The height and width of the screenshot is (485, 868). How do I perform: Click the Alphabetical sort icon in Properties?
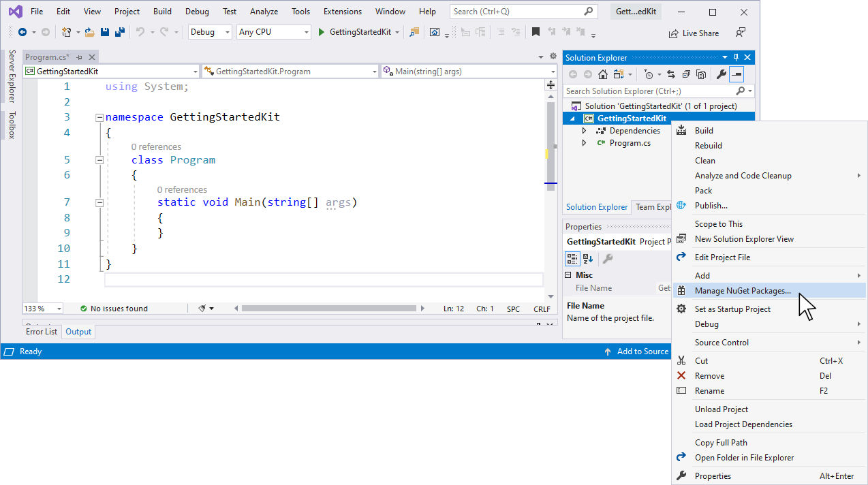[587, 258]
